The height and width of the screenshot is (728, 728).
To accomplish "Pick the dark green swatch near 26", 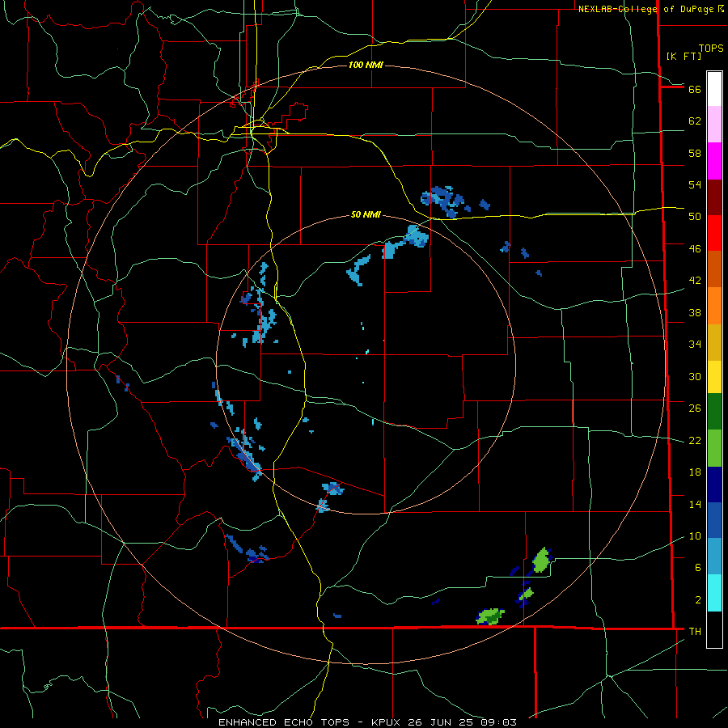I will click(x=714, y=412).
